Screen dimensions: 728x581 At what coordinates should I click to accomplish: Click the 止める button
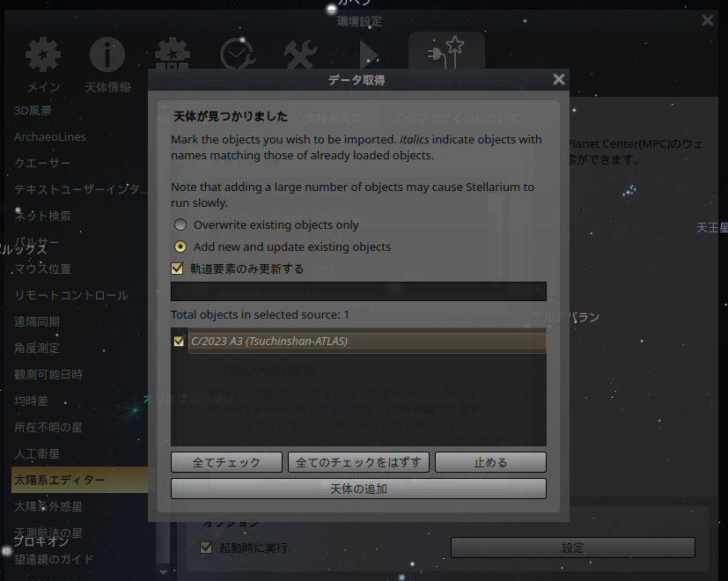(x=490, y=462)
